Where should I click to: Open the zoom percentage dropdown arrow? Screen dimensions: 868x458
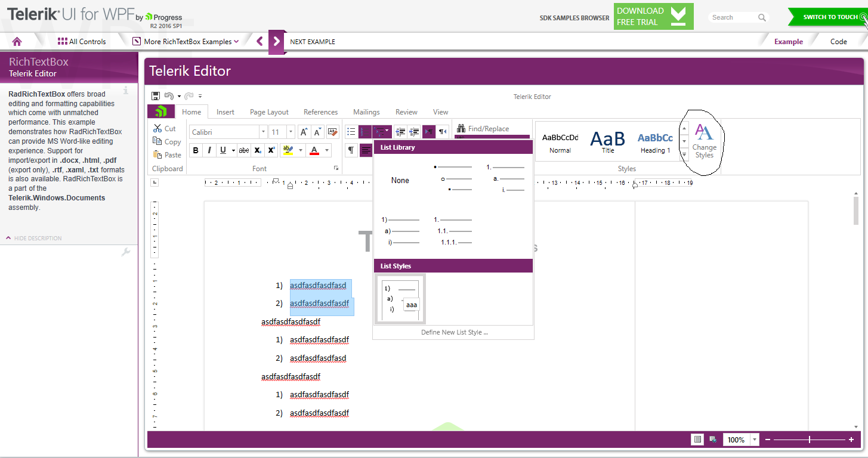tap(754, 440)
